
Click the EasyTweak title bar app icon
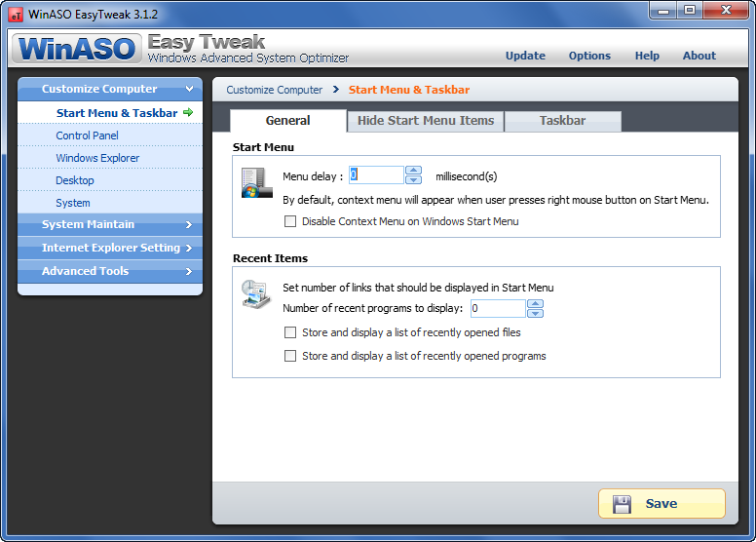(x=16, y=15)
